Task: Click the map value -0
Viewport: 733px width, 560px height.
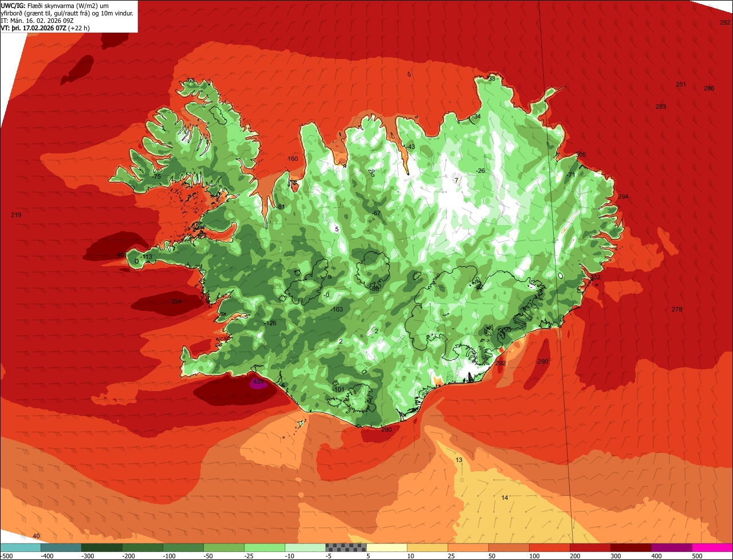Action: pyautogui.click(x=326, y=295)
